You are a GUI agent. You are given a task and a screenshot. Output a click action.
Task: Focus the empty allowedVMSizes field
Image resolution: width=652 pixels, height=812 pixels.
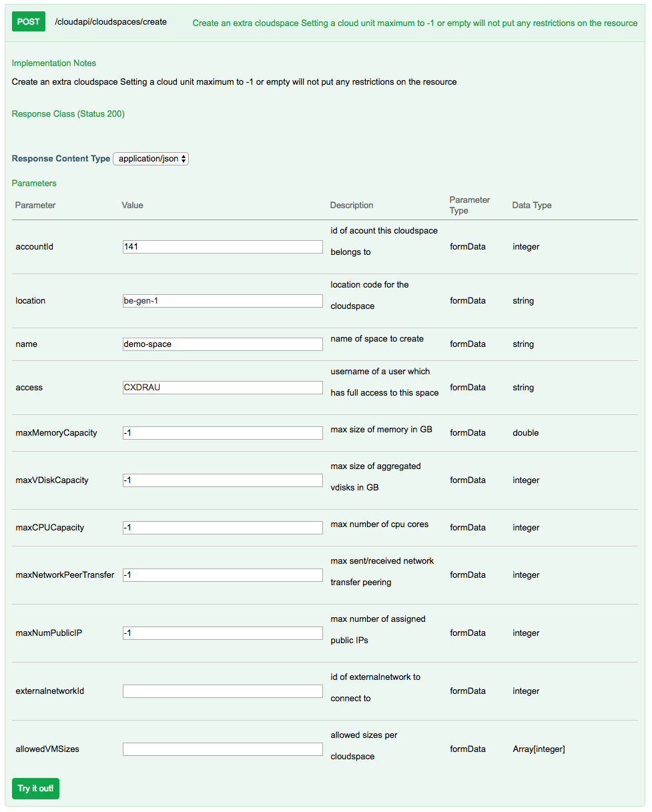[x=222, y=749]
